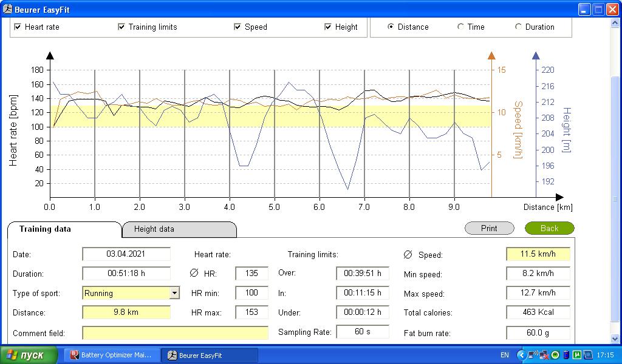The height and width of the screenshot is (364, 622).
Task: Click the Total calories value 463 Kcal
Action: pos(538,312)
